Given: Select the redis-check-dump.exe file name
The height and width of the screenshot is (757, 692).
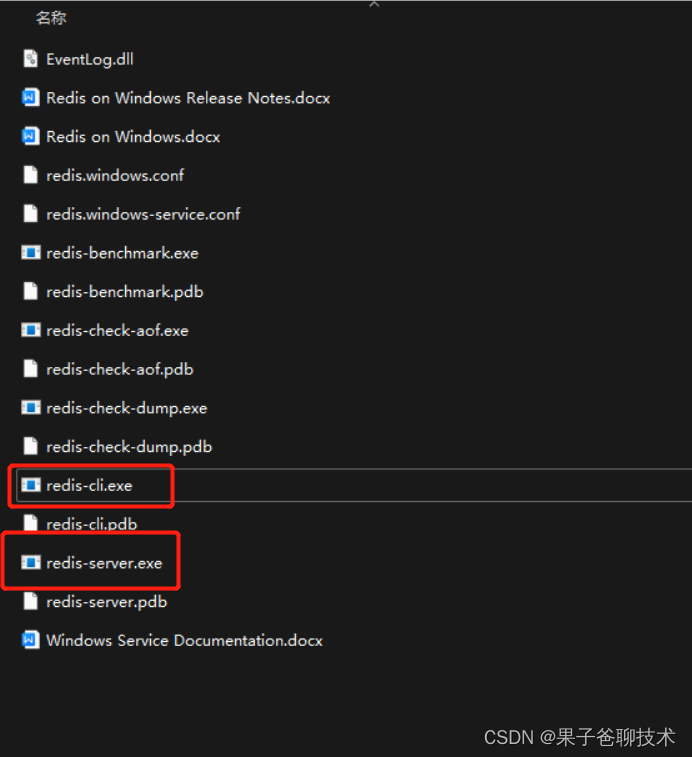Looking at the screenshot, I should click(127, 408).
